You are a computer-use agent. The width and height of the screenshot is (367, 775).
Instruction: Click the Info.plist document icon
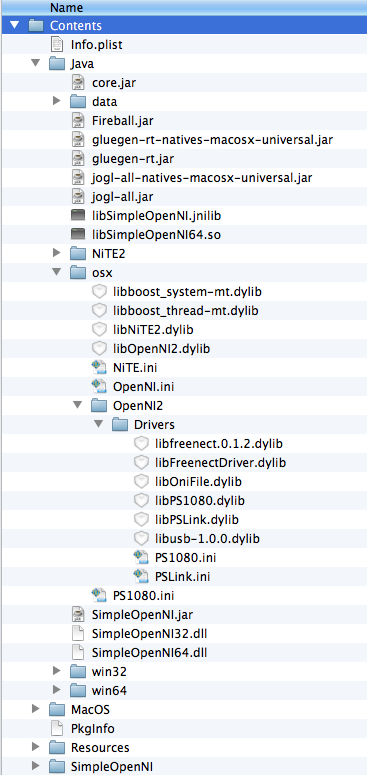coord(57,44)
